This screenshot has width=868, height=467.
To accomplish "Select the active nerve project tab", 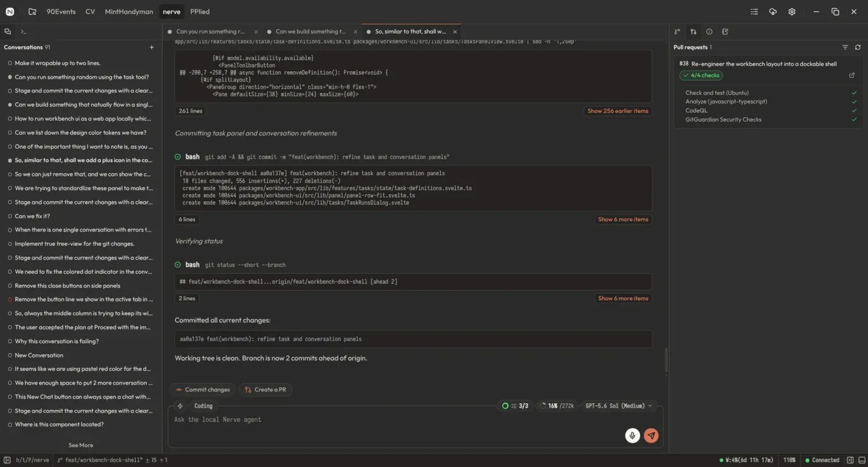I will [172, 12].
